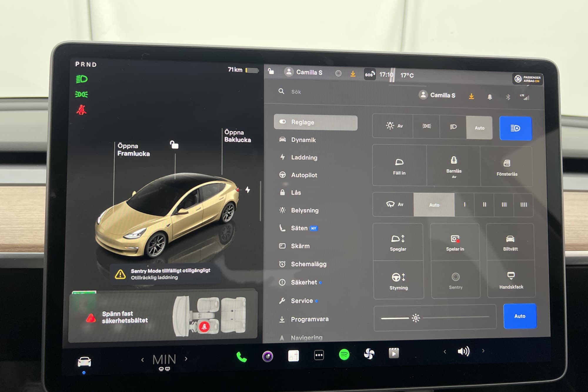The image size is (588, 392).
Task: Increase temperature with right arrow near MIN
Action: [186, 359]
